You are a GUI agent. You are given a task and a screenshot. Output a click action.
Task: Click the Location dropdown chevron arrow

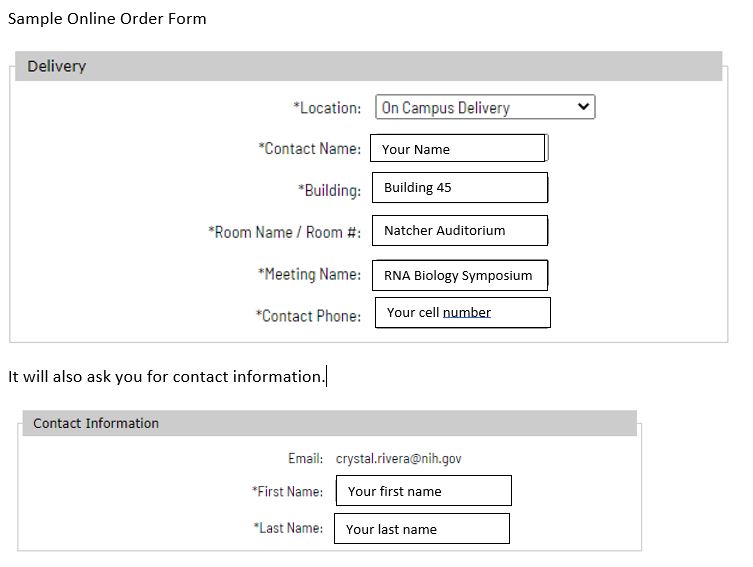(x=583, y=107)
